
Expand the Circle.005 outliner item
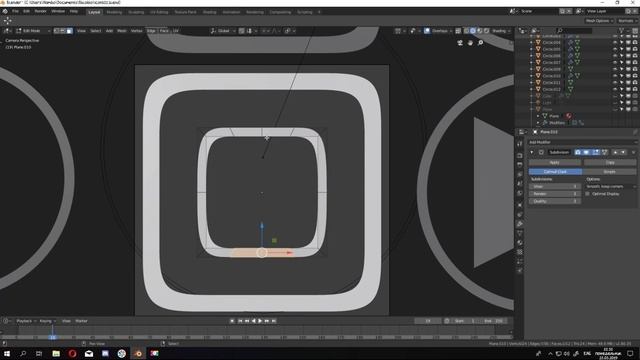tap(531, 49)
